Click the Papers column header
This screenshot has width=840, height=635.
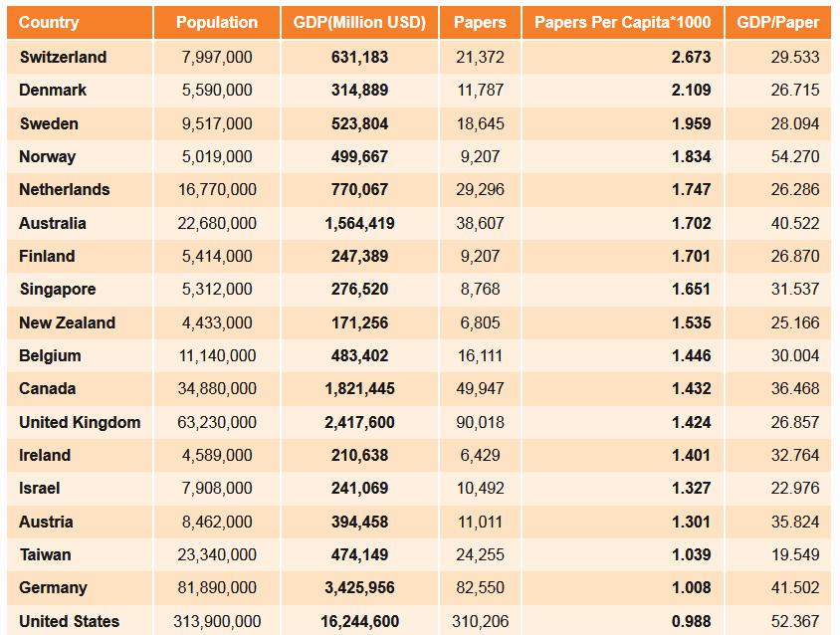pyautogui.click(x=480, y=23)
